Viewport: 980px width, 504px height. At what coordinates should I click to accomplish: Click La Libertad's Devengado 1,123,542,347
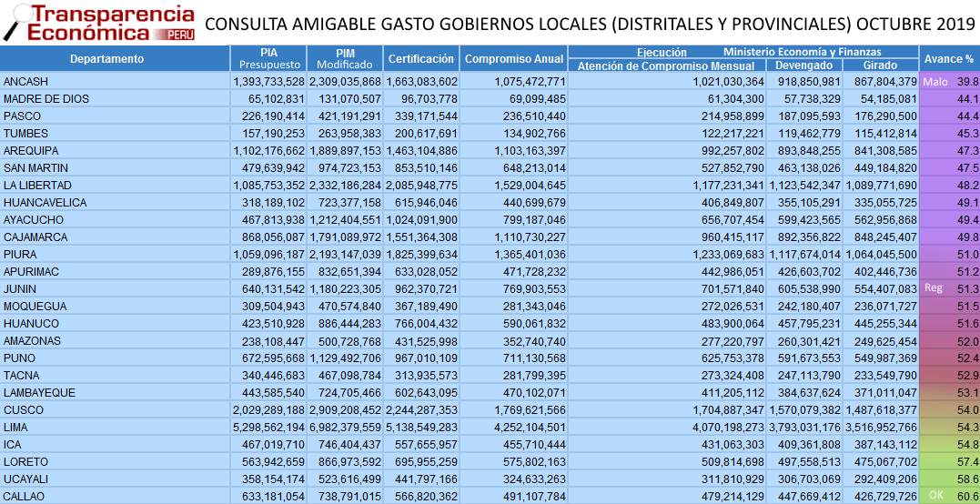pyautogui.click(x=805, y=186)
